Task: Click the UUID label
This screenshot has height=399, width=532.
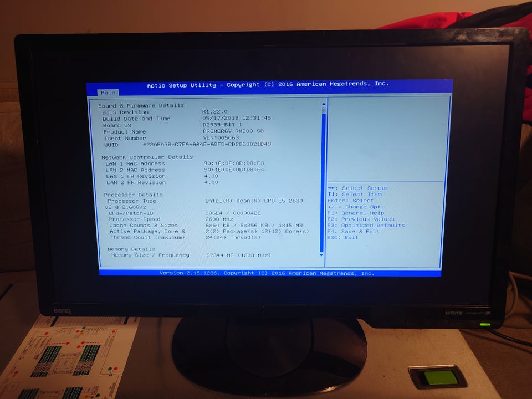Action: point(111,145)
